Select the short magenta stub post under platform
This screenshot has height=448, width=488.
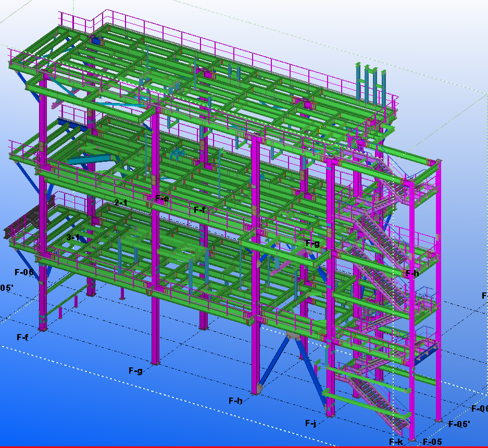[76, 301]
